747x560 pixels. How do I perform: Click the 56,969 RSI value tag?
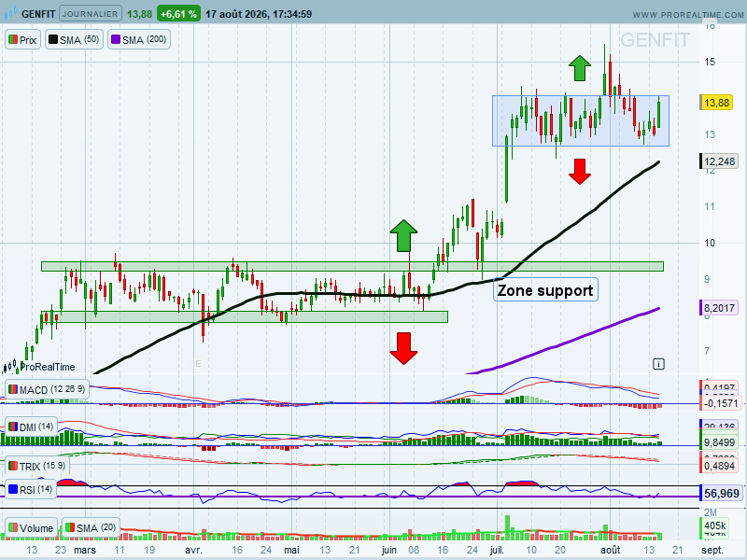tap(720, 494)
